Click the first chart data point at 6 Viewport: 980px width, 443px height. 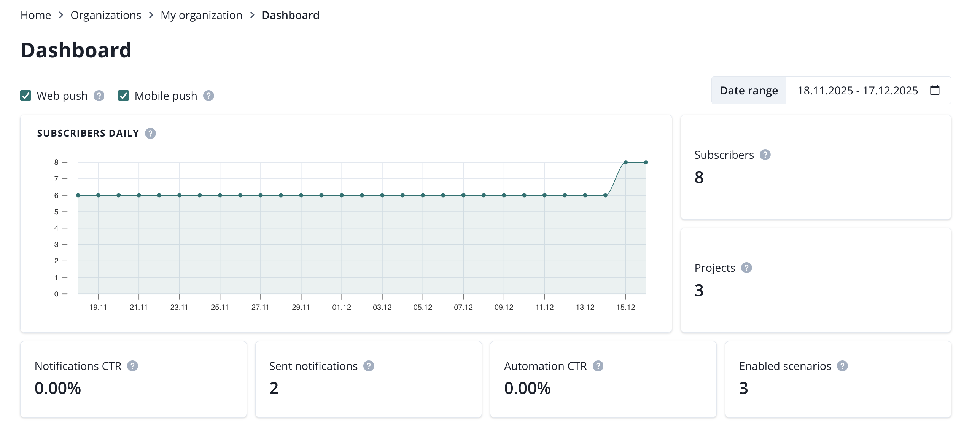coord(78,195)
